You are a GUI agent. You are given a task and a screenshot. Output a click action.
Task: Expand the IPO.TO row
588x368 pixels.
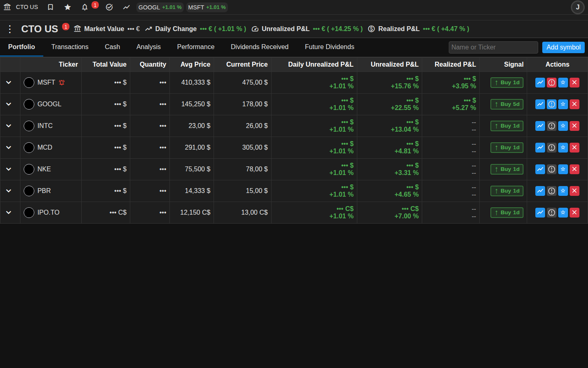[x=9, y=213]
